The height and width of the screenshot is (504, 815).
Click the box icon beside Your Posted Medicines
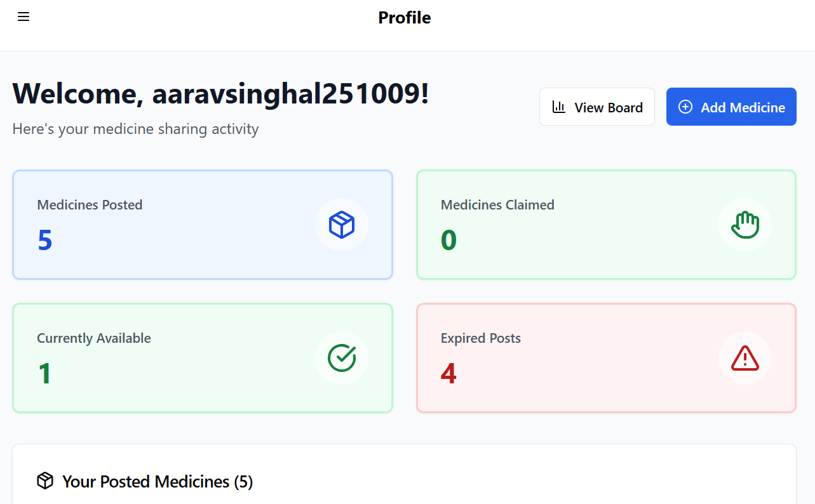(x=45, y=481)
